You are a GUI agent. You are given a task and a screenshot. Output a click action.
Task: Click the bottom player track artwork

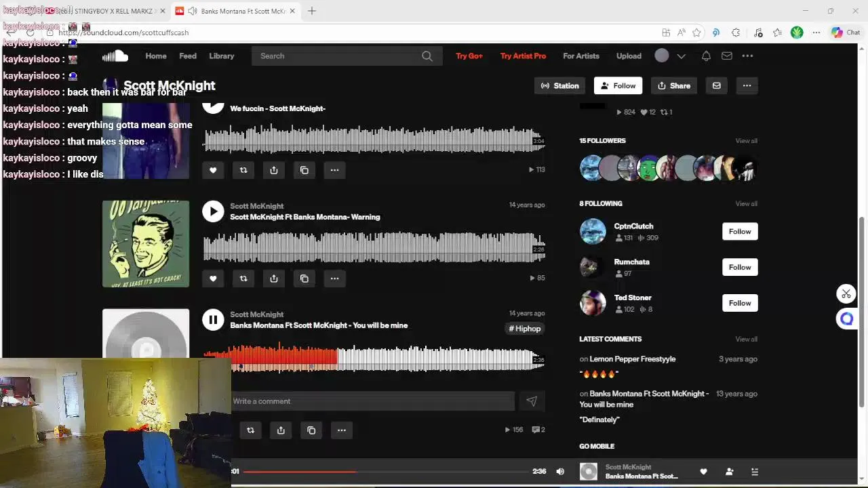click(x=589, y=472)
